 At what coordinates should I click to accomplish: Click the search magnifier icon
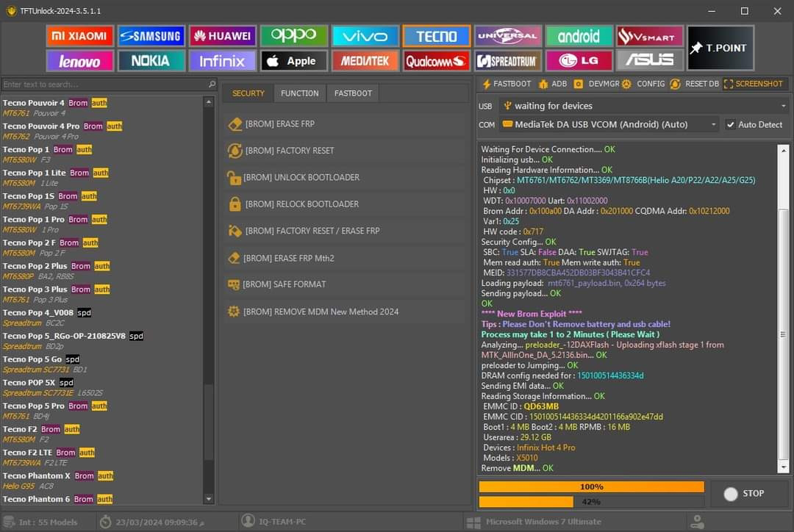click(212, 84)
